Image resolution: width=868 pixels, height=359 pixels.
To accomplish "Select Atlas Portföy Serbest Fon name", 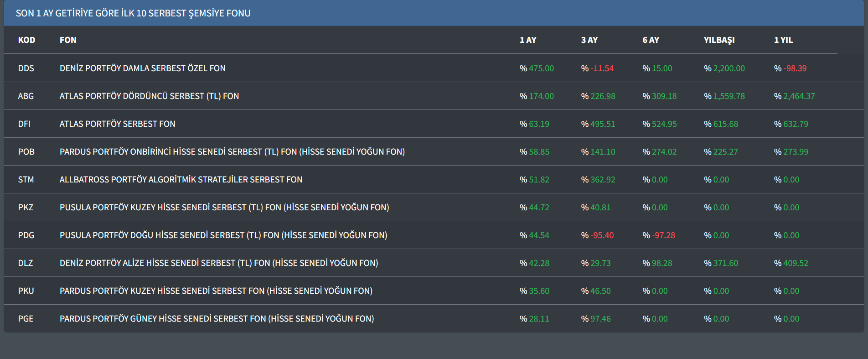I will [117, 124].
